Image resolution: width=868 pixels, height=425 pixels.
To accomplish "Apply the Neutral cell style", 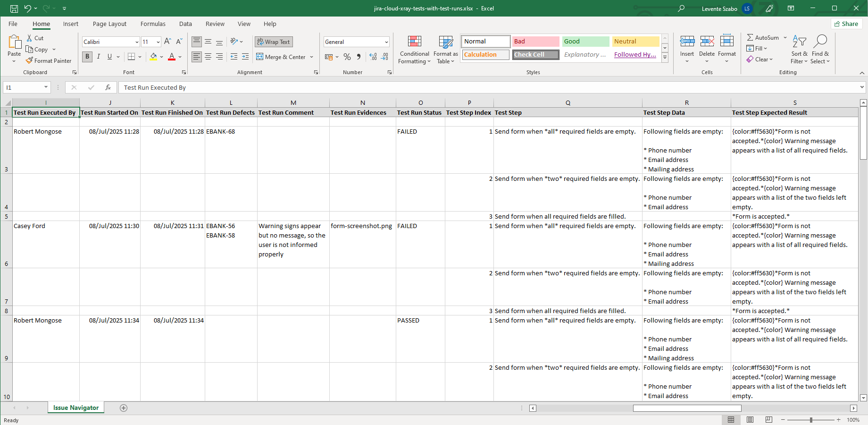I will pos(635,42).
